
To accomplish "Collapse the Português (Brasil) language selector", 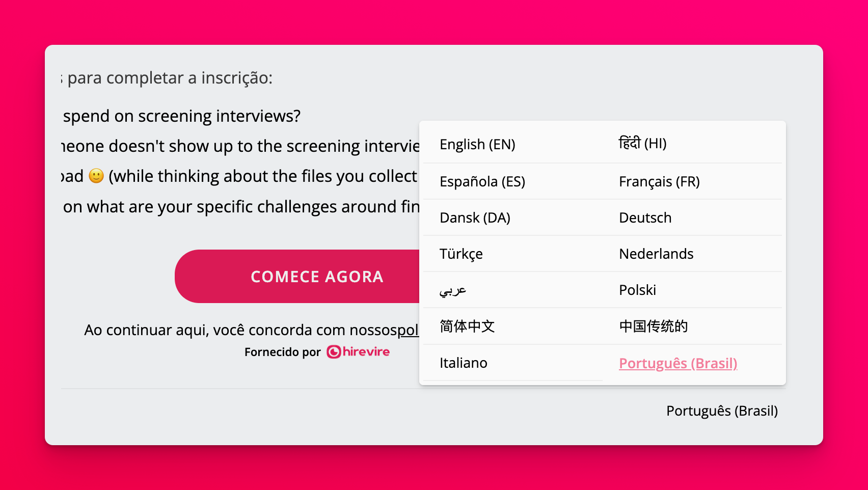I will pyautogui.click(x=721, y=411).
